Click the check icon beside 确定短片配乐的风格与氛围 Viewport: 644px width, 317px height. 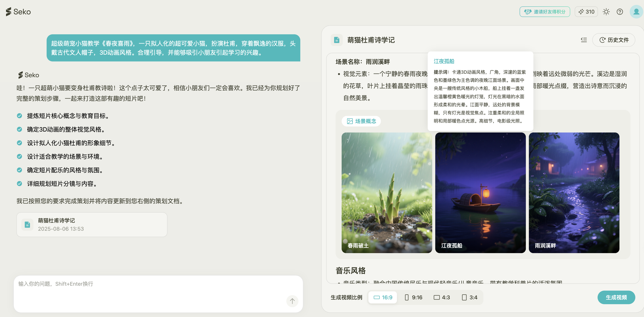(x=19, y=170)
